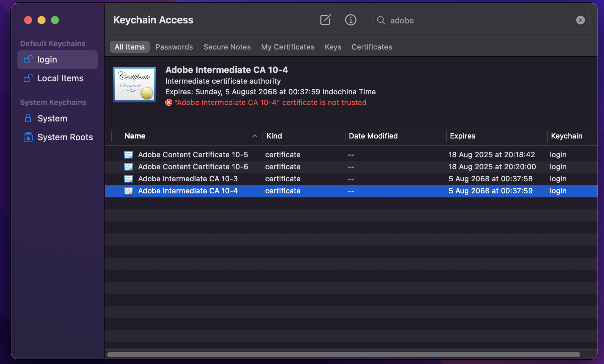Image resolution: width=604 pixels, height=364 pixels.
Task: Switch to the Secure Notes tab
Action: click(x=227, y=47)
